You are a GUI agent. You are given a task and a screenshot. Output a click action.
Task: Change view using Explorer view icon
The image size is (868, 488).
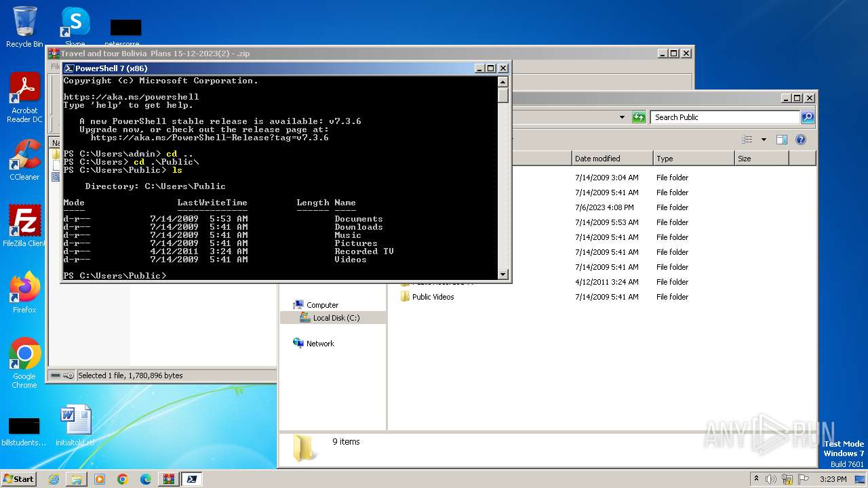point(747,140)
